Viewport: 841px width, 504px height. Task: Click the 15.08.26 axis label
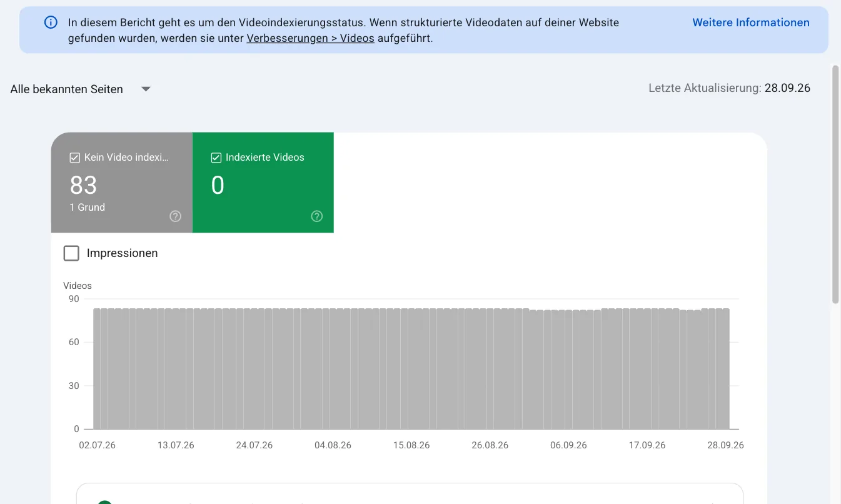[x=411, y=445]
